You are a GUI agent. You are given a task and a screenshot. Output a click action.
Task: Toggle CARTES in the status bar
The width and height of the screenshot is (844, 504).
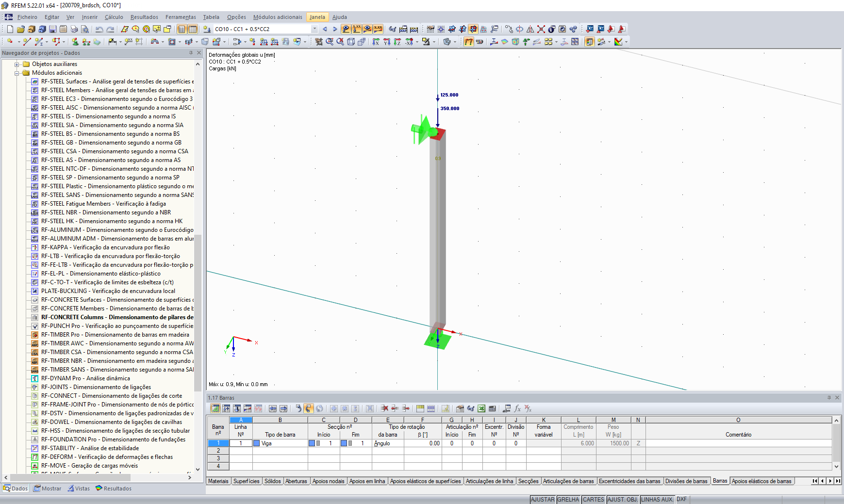pyautogui.click(x=594, y=500)
